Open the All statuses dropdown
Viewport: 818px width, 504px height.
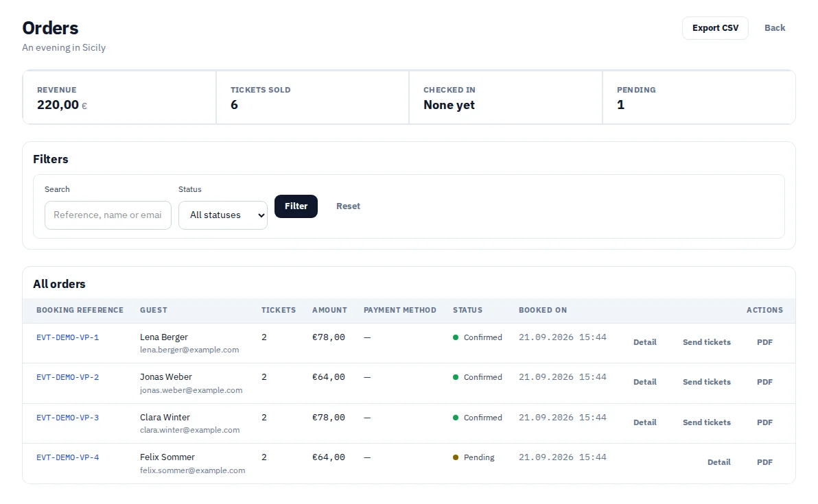tap(223, 215)
